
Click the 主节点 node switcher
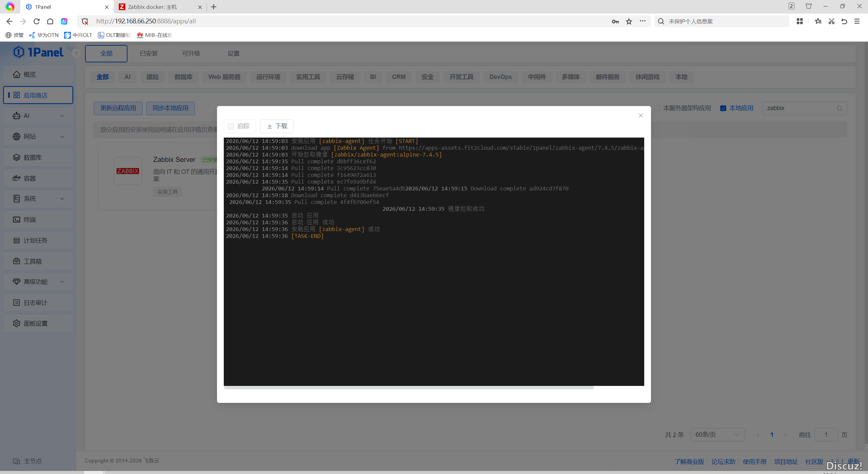click(x=27, y=461)
